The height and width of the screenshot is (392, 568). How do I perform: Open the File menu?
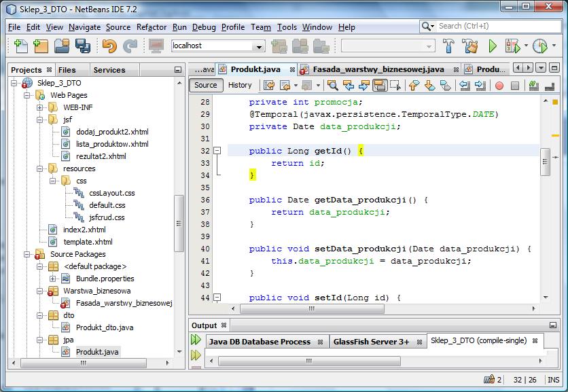14,27
